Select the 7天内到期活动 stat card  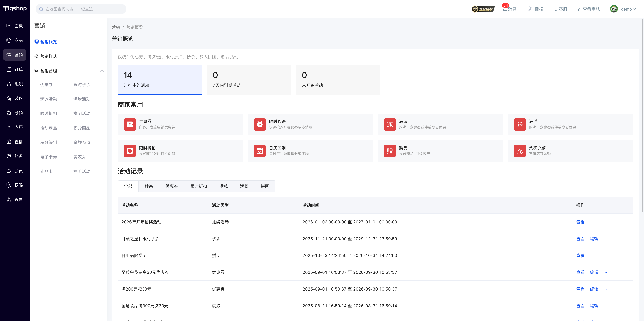pyautogui.click(x=249, y=80)
